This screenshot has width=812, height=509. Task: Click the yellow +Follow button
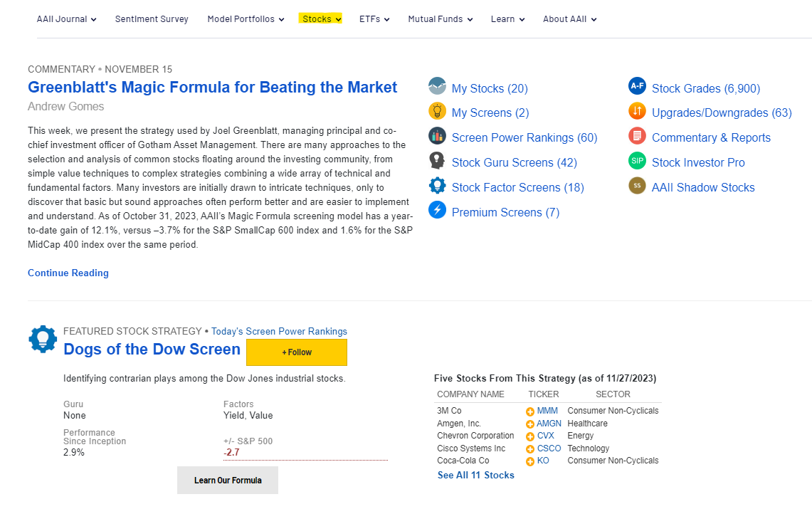(297, 352)
